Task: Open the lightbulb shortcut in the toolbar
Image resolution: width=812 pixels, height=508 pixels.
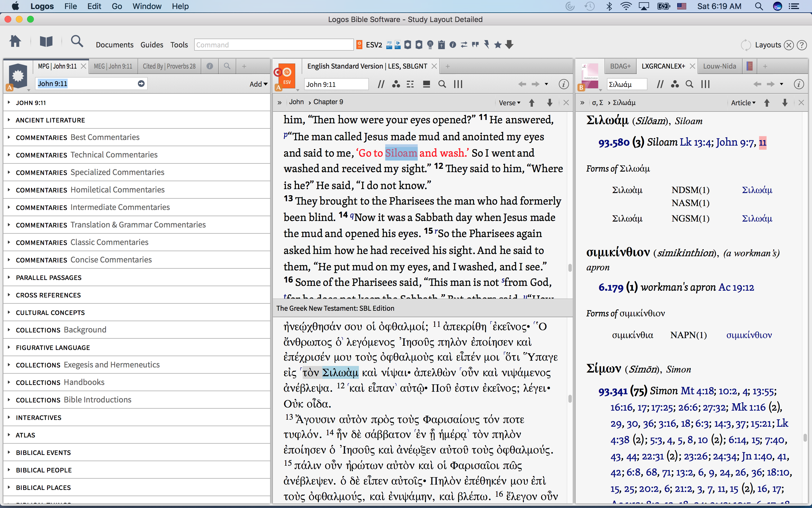Action: point(430,45)
